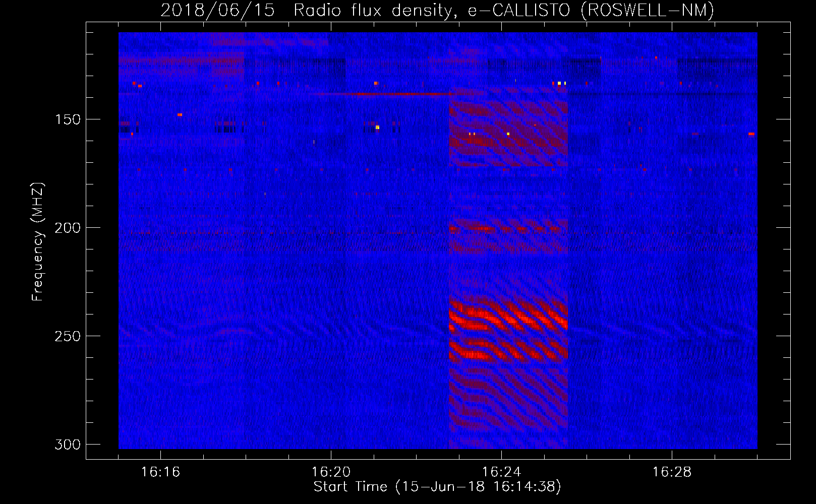Image resolution: width=816 pixels, height=504 pixels.
Task: Click the 16:20 time tick label
Action: coord(331,472)
